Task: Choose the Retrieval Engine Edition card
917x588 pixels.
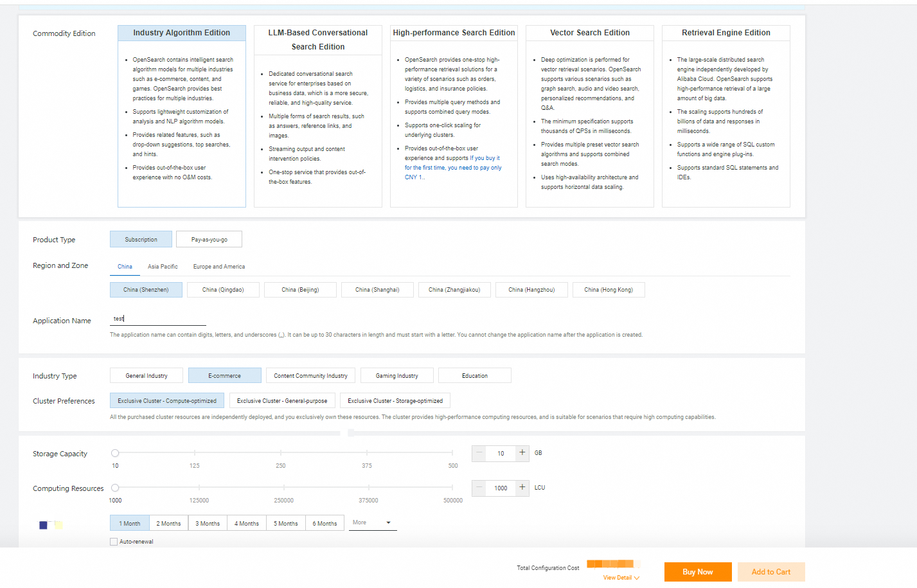Action: (726, 116)
